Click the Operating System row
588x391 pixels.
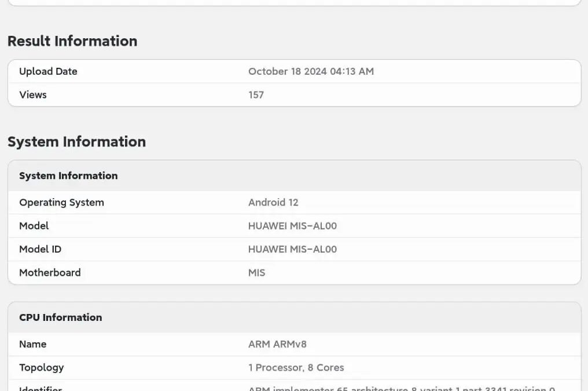pyautogui.click(x=61, y=202)
